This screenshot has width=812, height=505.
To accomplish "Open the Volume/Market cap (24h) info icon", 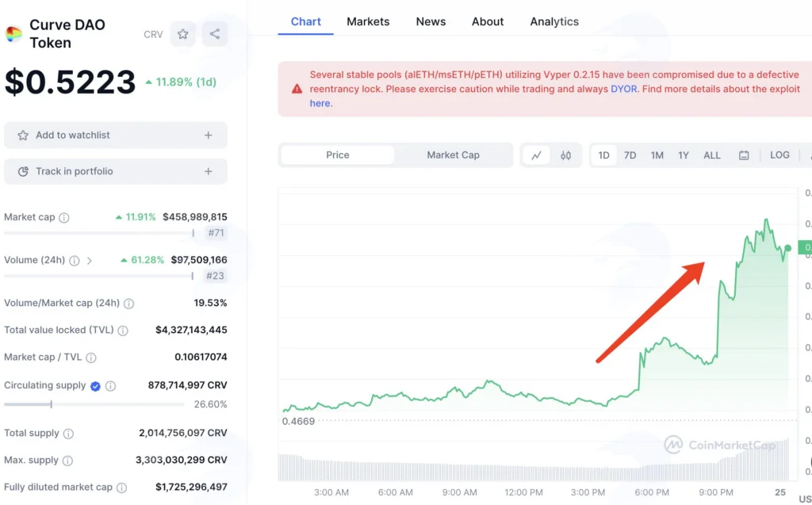I will click(x=129, y=304).
